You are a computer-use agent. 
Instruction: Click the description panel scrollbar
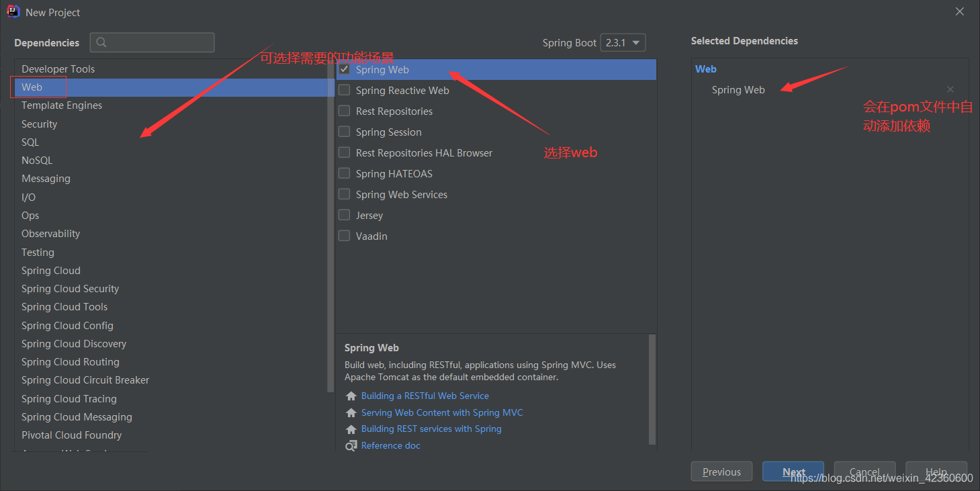(x=652, y=390)
